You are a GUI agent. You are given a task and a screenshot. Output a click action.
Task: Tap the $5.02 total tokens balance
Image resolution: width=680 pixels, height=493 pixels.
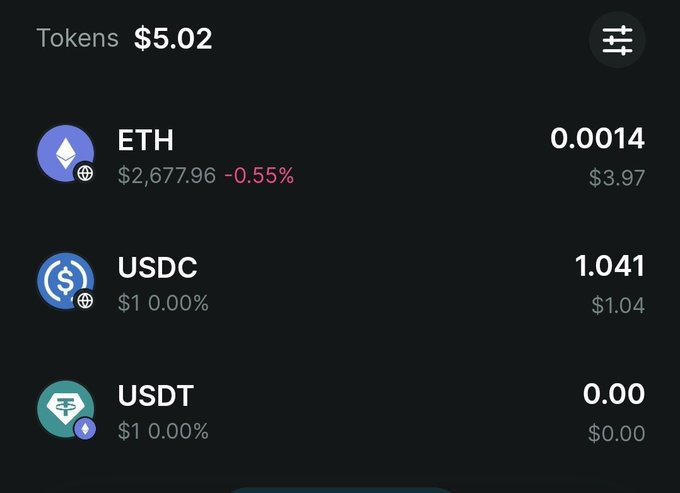click(x=173, y=39)
